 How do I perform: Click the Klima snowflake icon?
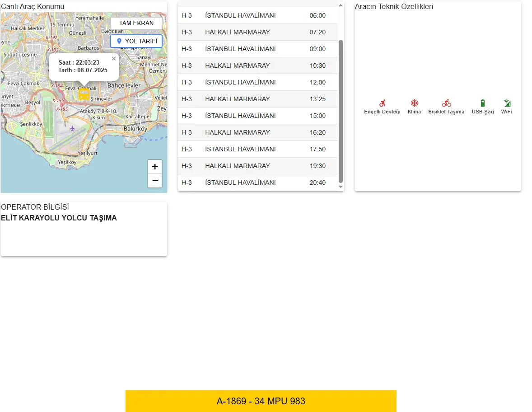pyautogui.click(x=414, y=103)
